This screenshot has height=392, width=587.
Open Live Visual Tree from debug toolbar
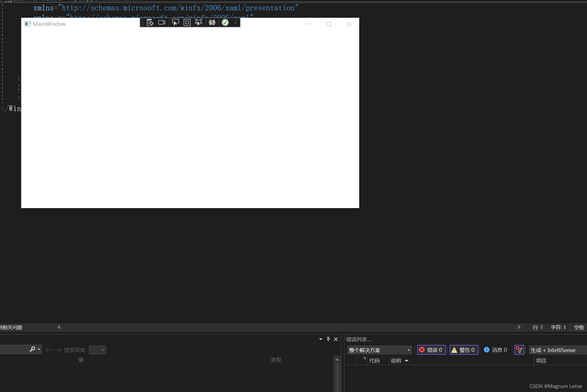point(150,23)
